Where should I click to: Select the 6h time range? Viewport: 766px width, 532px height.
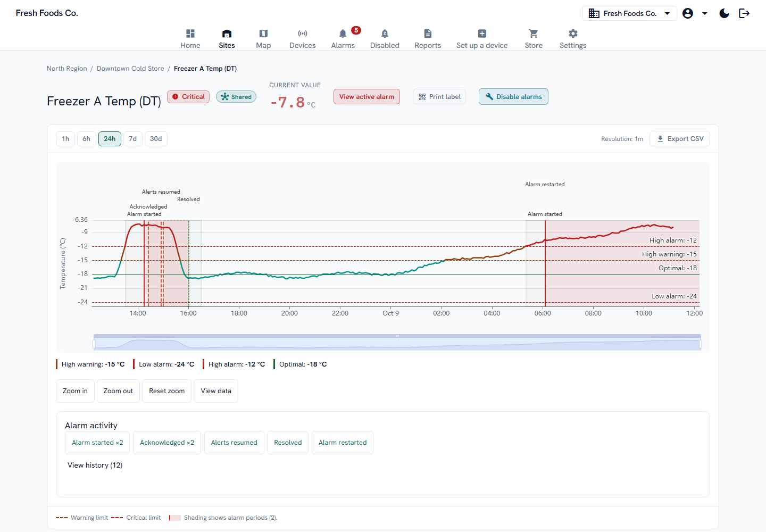click(86, 139)
